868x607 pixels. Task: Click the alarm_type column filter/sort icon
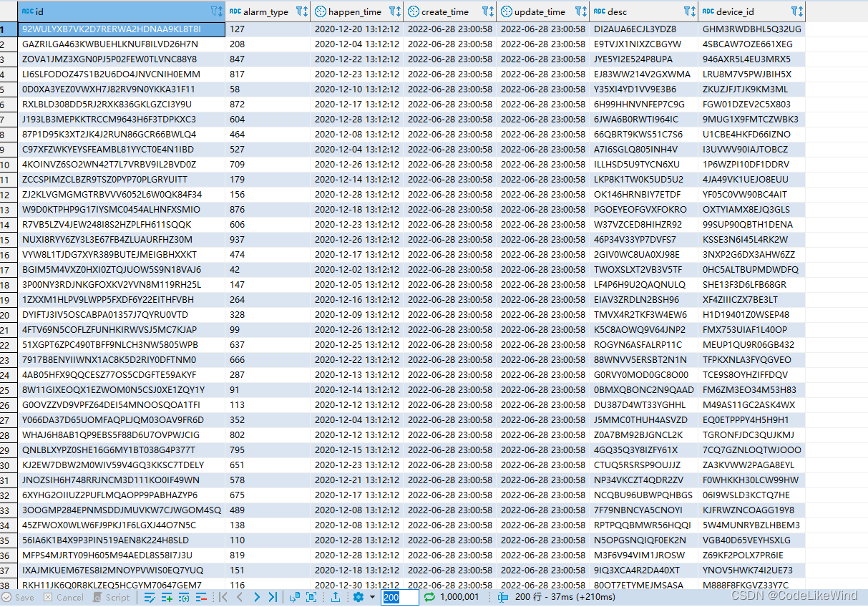(302, 11)
